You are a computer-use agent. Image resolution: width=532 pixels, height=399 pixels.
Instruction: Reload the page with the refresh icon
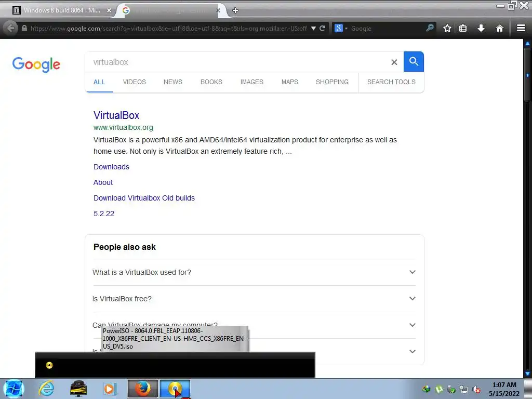pyautogui.click(x=322, y=29)
